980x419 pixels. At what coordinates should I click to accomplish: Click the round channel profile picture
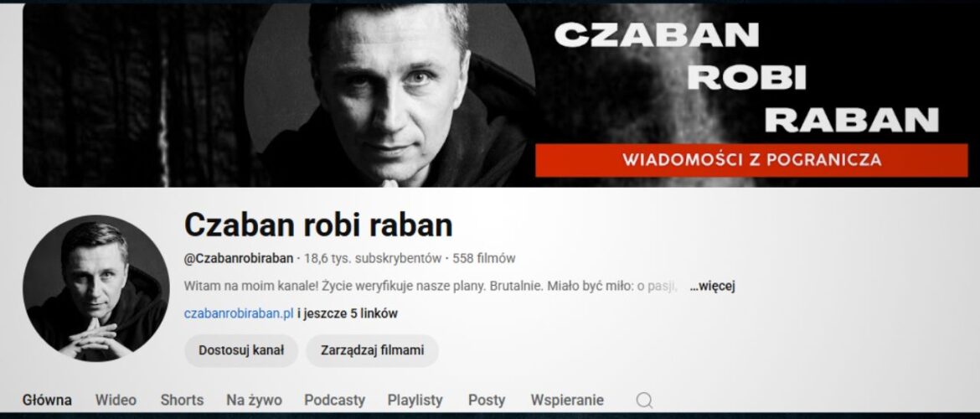coord(96,288)
